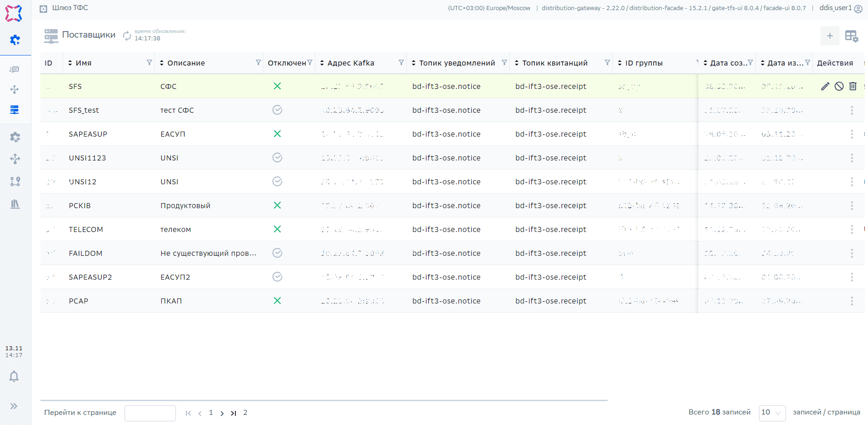
Task: Open actions menu for TELECOM row
Action: point(852,229)
